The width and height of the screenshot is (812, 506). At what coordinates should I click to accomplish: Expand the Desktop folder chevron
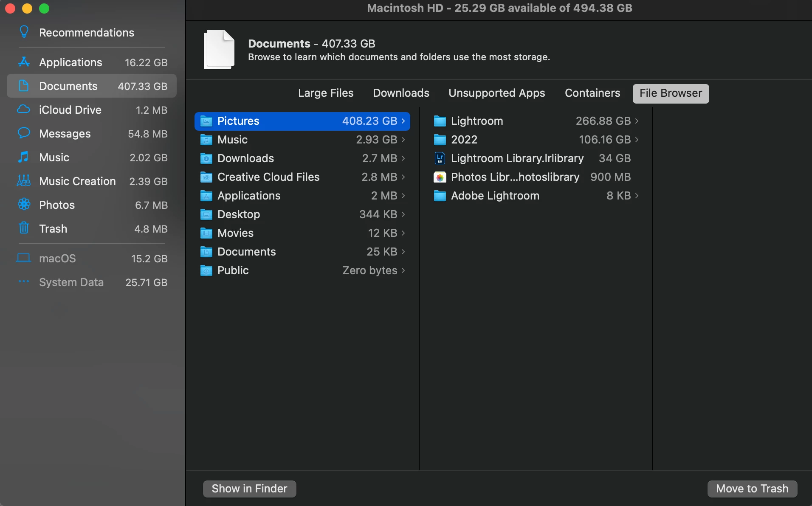pos(403,214)
